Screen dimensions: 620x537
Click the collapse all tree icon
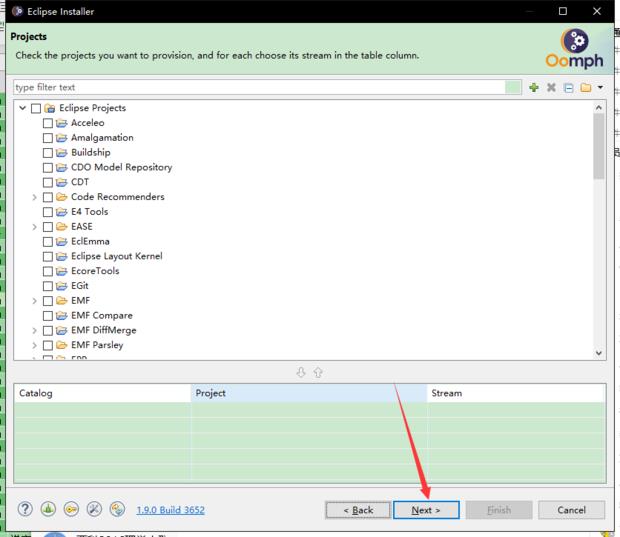(568, 88)
